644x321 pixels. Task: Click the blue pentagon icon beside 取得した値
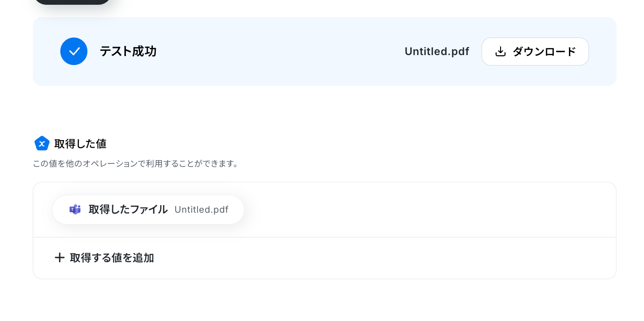42,143
